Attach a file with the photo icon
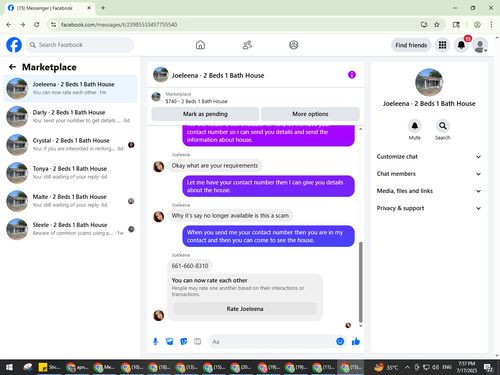The image size is (500, 375). 170,341
